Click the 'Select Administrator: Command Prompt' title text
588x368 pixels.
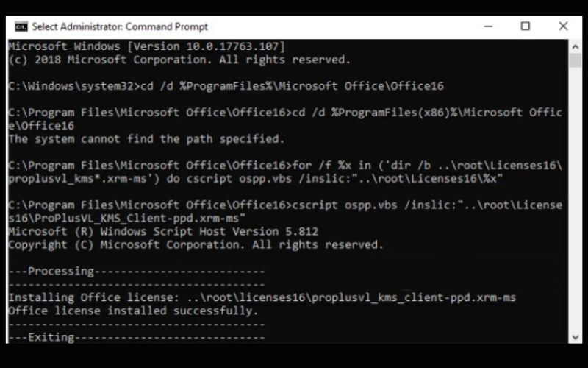(120, 26)
